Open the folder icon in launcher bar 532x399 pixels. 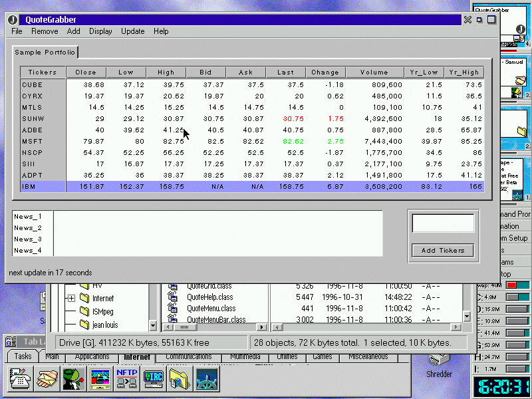click(x=179, y=378)
